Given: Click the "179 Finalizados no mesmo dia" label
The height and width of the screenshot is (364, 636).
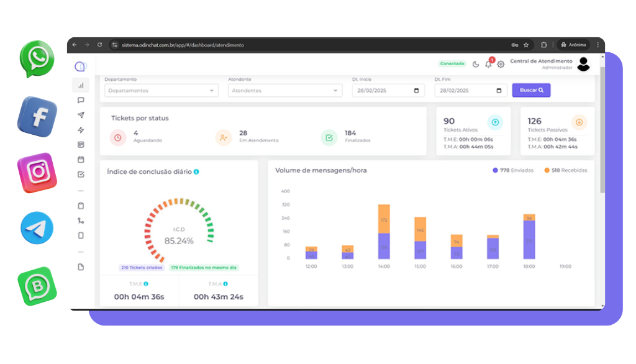Looking at the screenshot, I should 204,268.
